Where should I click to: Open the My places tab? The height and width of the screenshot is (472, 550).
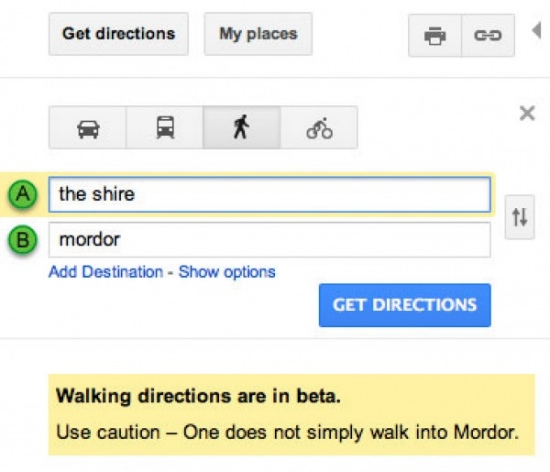tap(258, 34)
